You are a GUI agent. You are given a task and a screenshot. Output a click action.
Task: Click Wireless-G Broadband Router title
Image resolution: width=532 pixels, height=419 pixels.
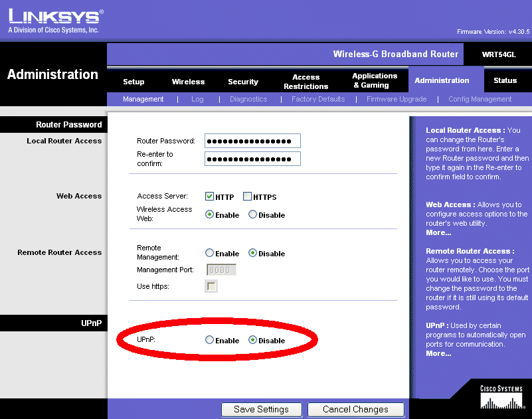tap(396, 54)
